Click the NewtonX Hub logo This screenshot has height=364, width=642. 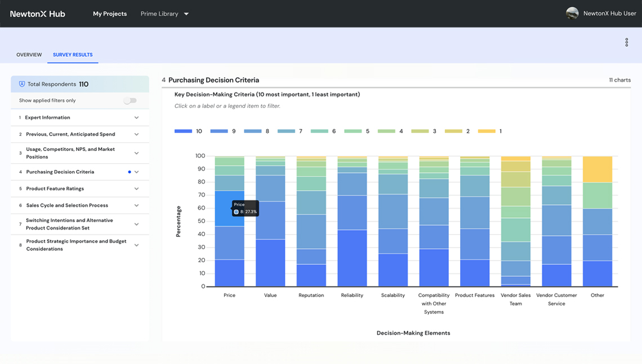(38, 14)
